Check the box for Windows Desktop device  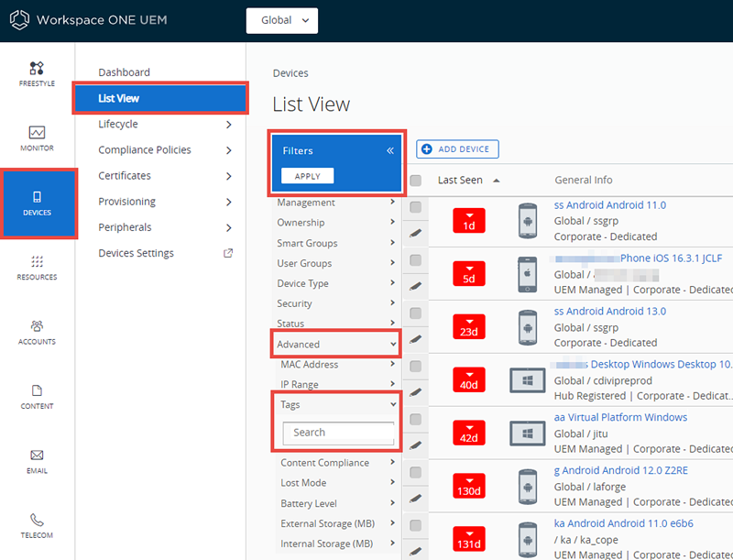[x=415, y=366]
